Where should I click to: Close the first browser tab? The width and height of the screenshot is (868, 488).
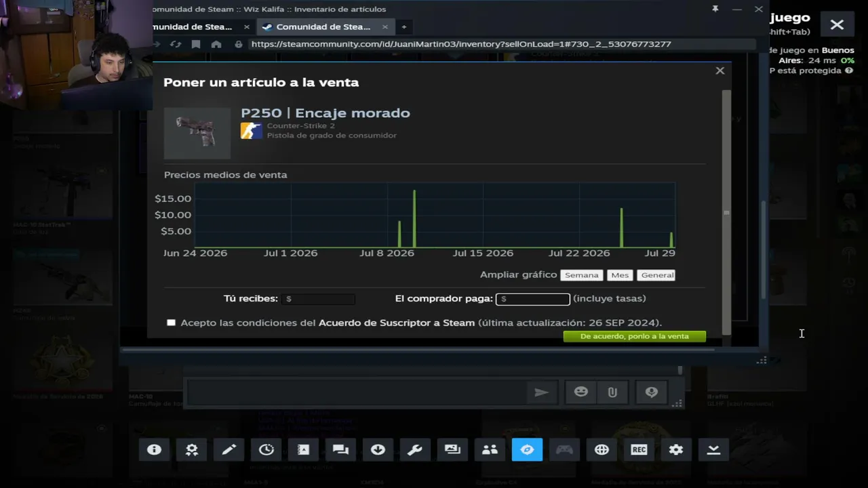(247, 26)
